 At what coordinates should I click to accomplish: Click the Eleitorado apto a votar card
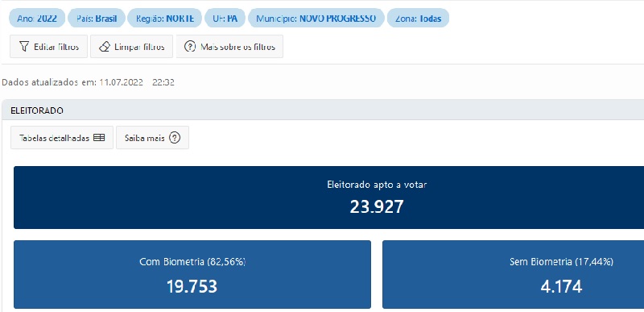[328, 198]
